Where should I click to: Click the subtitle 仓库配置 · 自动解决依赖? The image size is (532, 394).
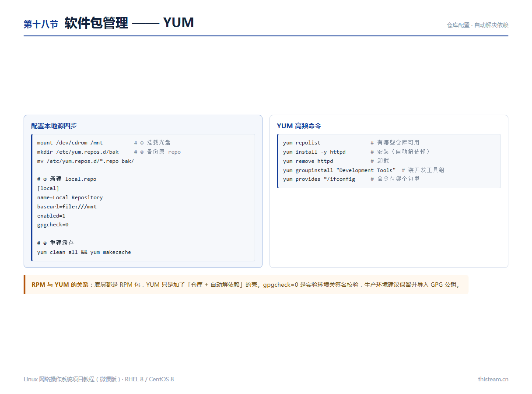pos(477,25)
